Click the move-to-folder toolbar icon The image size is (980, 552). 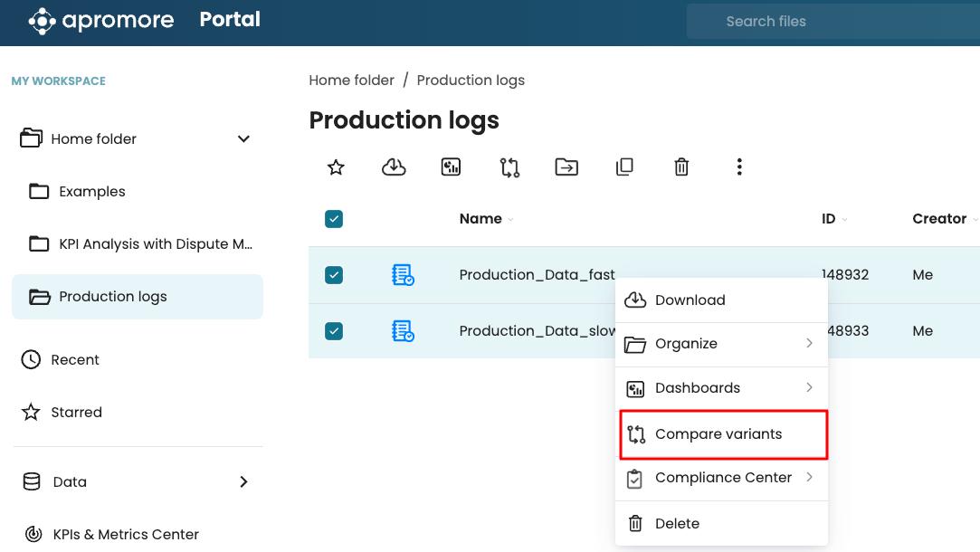(x=566, y=167)
